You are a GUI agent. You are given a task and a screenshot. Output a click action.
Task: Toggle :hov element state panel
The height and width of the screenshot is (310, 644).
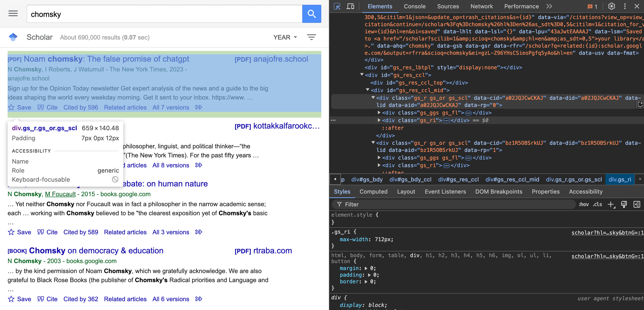pyautogui.click(x=584, y=205)
